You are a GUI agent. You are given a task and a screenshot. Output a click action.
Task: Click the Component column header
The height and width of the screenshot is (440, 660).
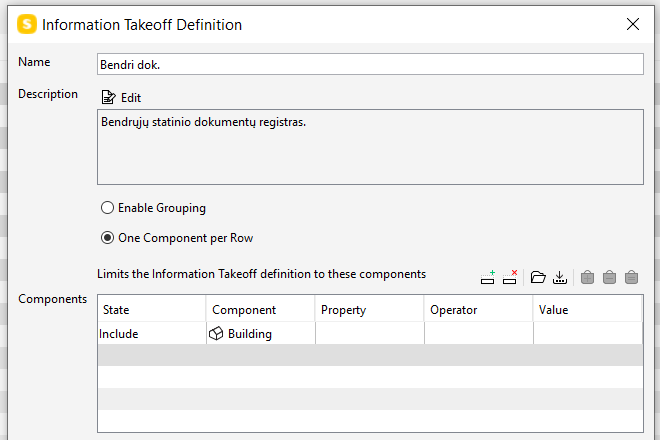(x=261, y=310)
